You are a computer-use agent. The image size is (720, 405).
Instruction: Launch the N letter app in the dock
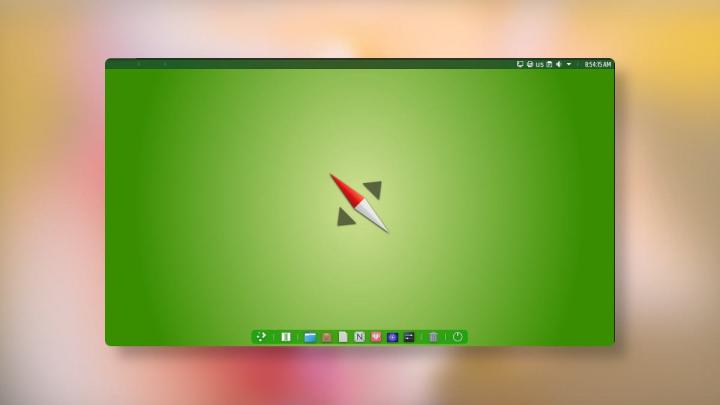[x=360, y=337]
